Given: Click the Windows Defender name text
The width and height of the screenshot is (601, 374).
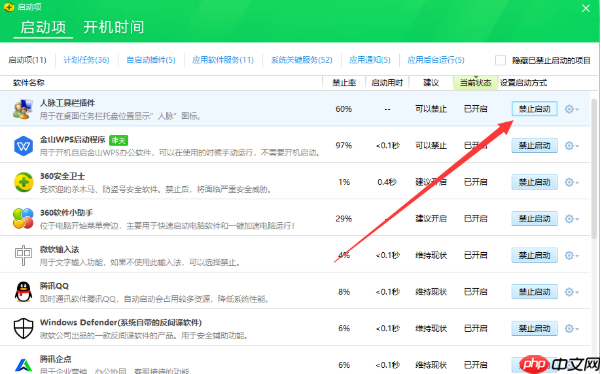Looking at the screenshot, I should tap(121, 323).
